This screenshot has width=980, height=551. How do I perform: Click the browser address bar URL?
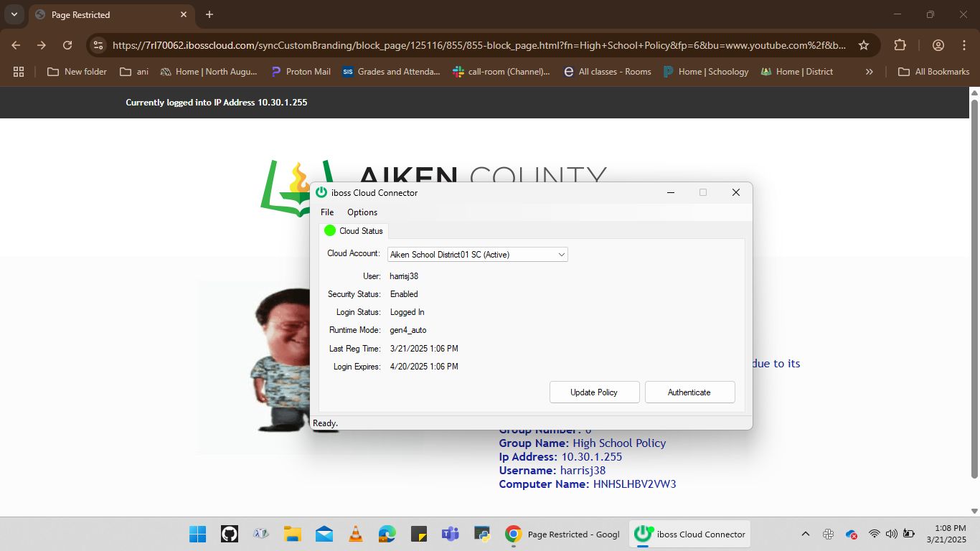tap(473, 45)
